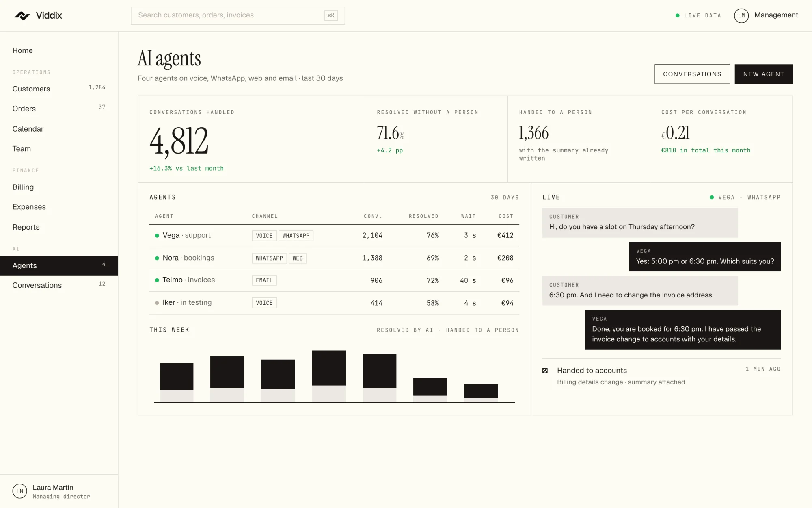Click the green Live Data status dot

click(x=677, y=15)
